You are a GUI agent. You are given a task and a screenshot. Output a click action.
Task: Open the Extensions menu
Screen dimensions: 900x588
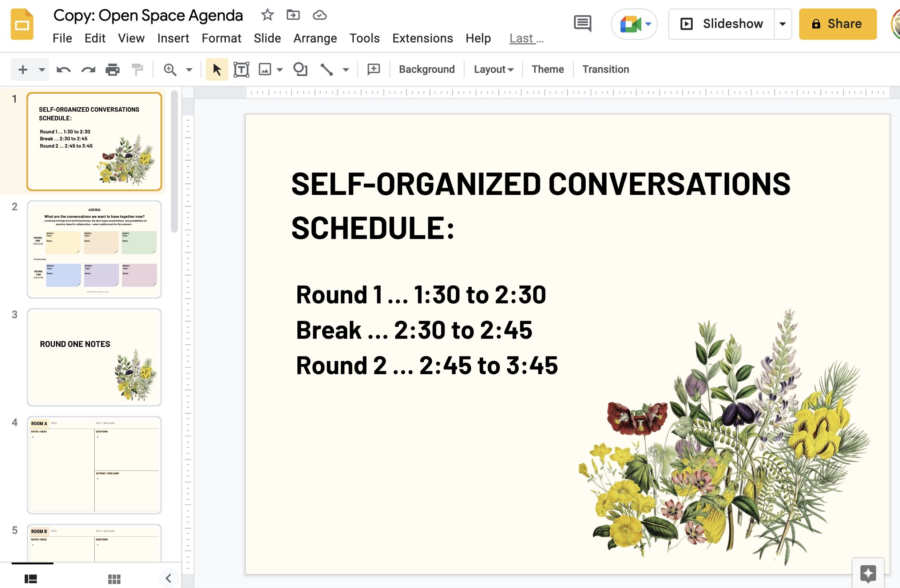coord(423,38)
